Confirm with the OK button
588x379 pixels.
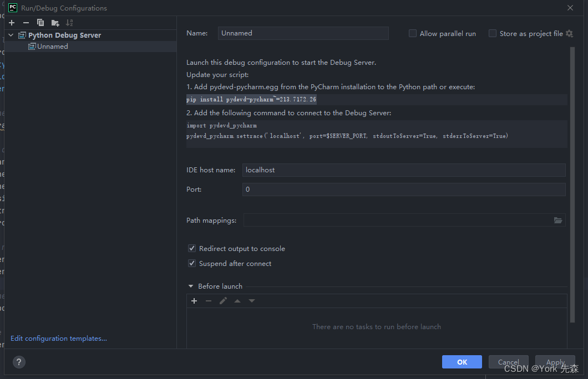click(462, 362)
